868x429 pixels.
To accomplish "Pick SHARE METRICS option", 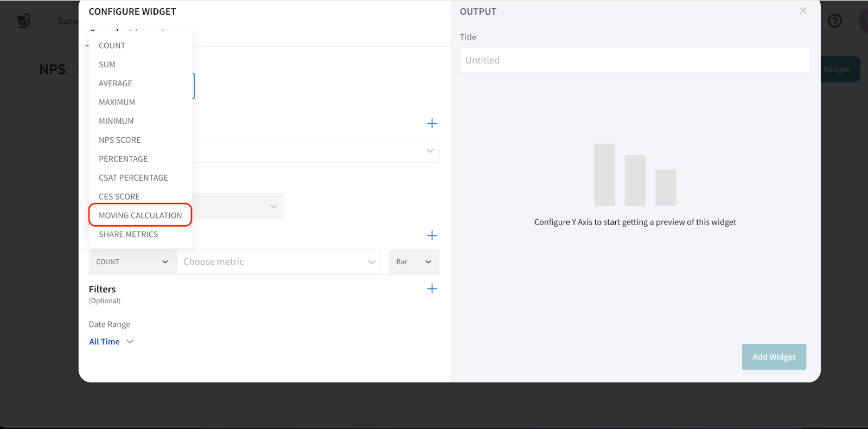I will point(128,234).
